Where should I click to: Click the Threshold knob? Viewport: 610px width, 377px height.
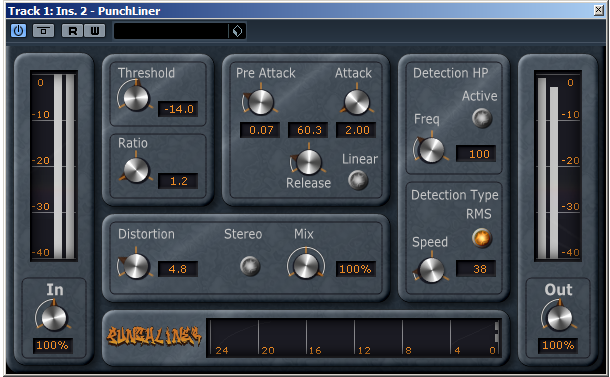point(136,98)
